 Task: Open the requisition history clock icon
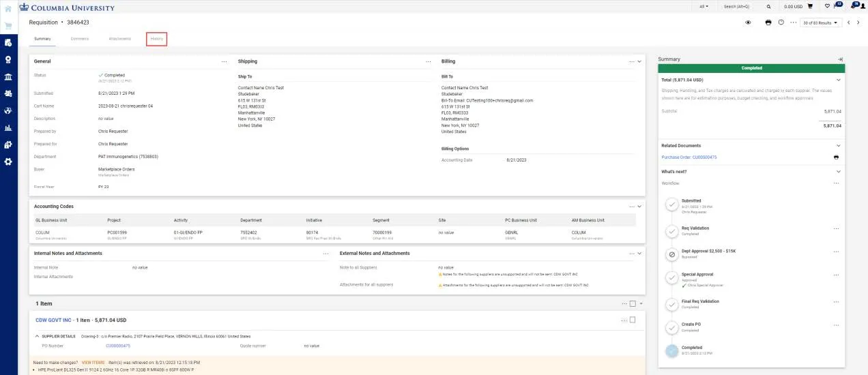(x=781, y=22)
